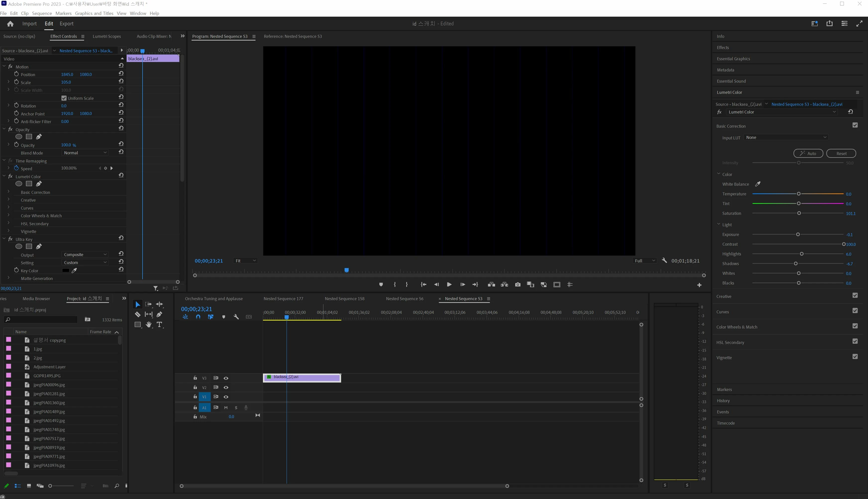The width and height of the screenshot is (868, 499).
Task: Click the White Balance eyedropper
Action: (758, 184)
